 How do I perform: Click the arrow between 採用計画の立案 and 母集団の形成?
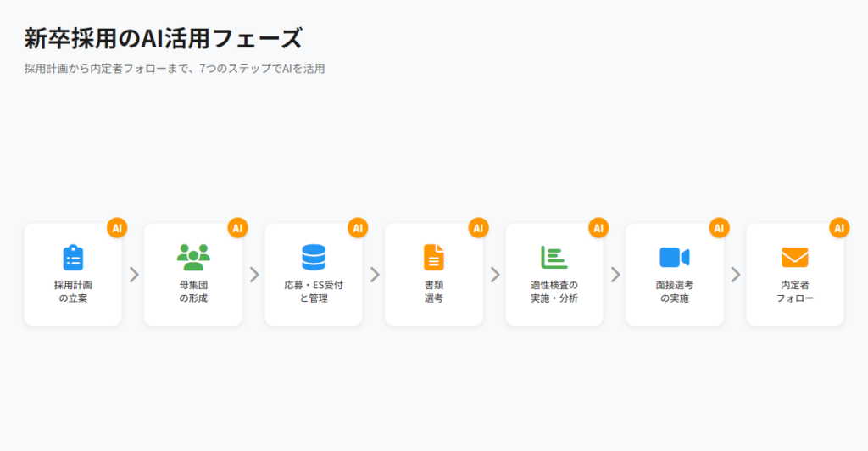pos(133,275)
